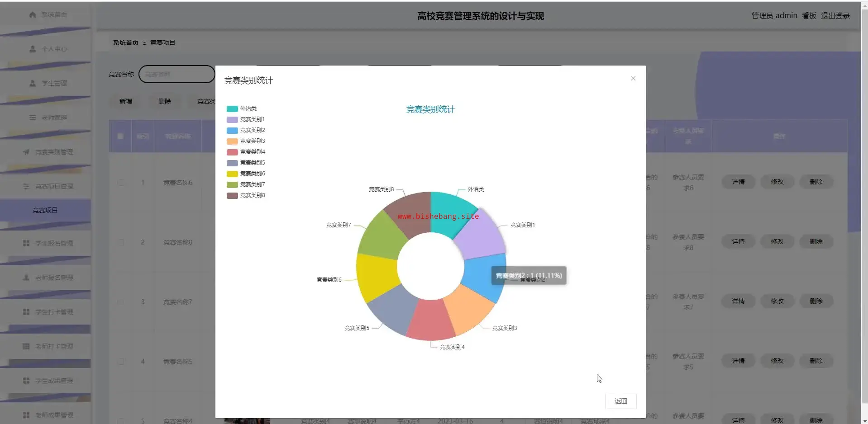Image resolution: width=868 pixels, height=424 pixels.
Task: Click 修改 for row 竞赛名称6
Action: (777, 182)
